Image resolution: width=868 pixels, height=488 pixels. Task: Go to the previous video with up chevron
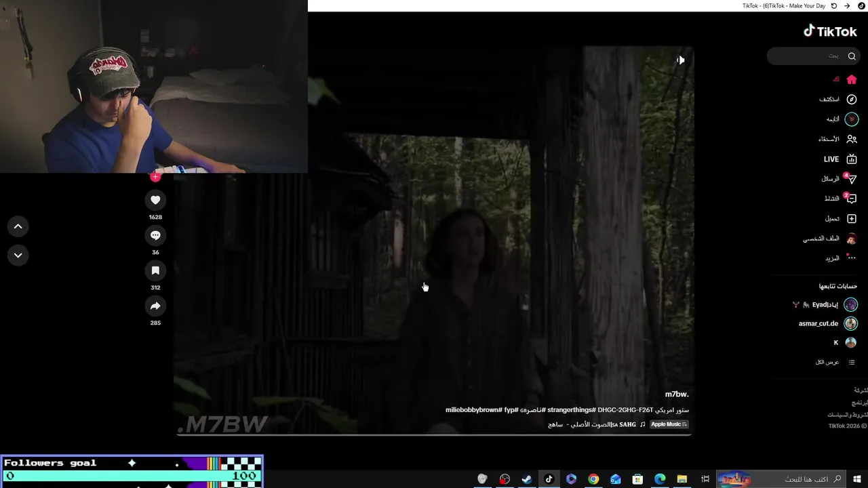click(x=18, y=226)
